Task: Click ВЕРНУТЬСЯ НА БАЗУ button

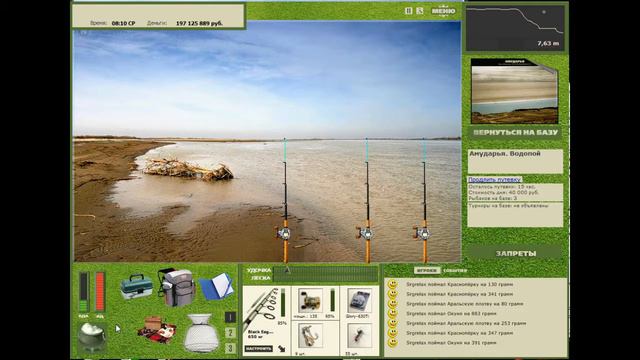Action: 515,133
